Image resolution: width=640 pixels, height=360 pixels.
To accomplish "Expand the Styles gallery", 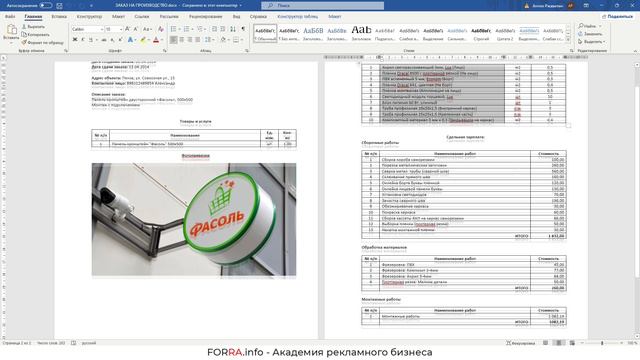I will point(568,40).
